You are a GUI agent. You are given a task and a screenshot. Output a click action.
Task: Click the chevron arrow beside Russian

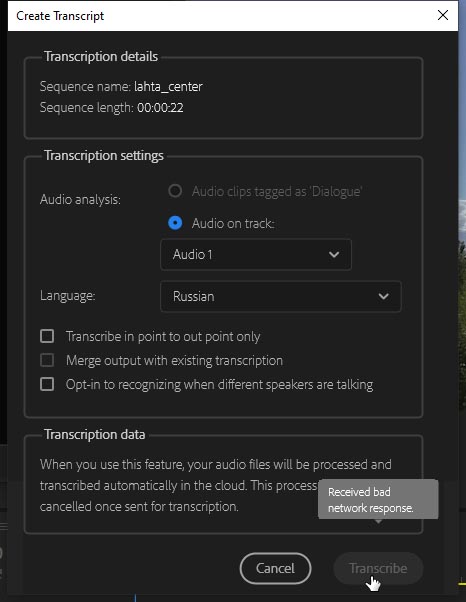(383, 296)
